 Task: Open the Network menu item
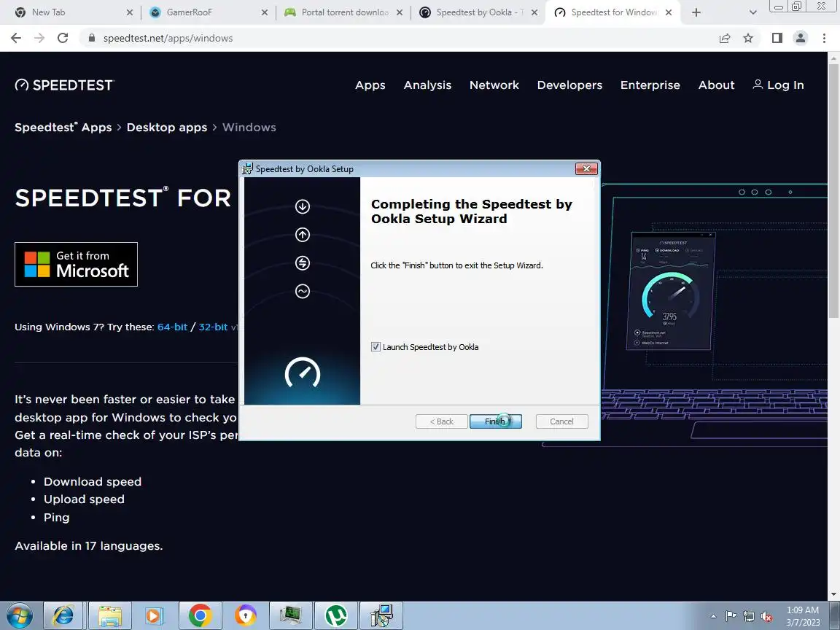494,85
